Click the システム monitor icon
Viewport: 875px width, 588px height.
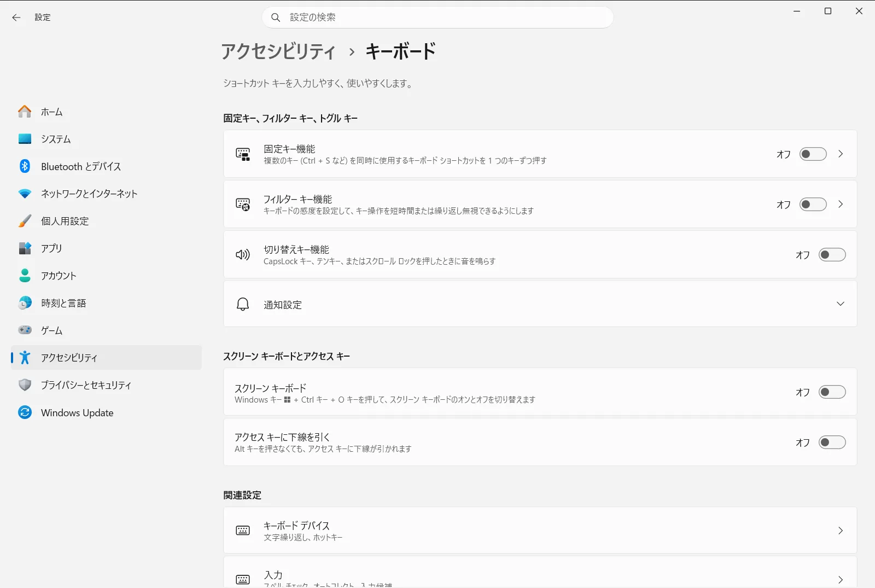point(25,139)
